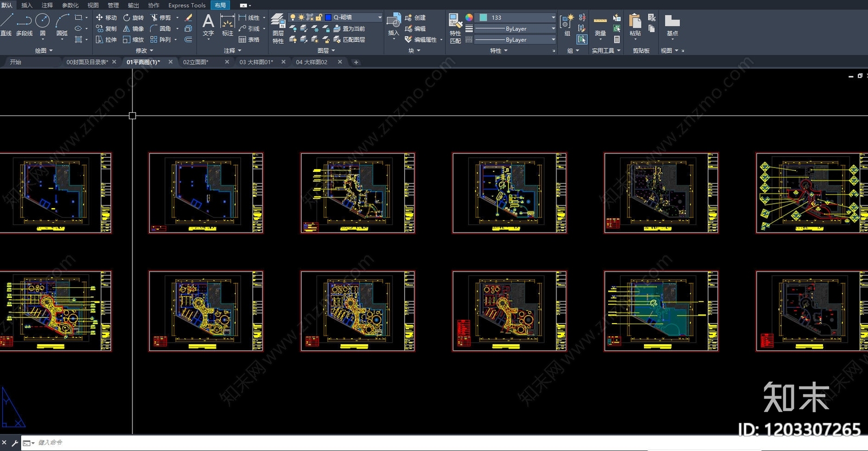Viewport: 868px width, 451px height.
Task: Toggle the layer on/off light bulb
Action: coord(293,18)
